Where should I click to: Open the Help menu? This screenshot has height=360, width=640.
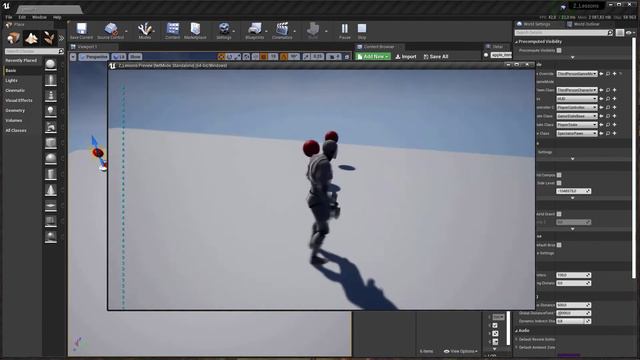click(57, 17)
